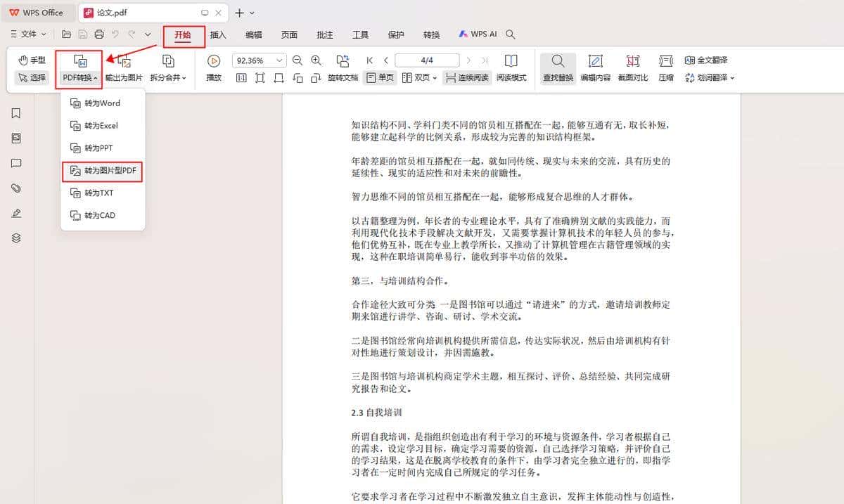Click the 压缩 compress PDF icon
The width and height of the screenshot is (844, 504).
pyautogui.click(x=665, y=67)
